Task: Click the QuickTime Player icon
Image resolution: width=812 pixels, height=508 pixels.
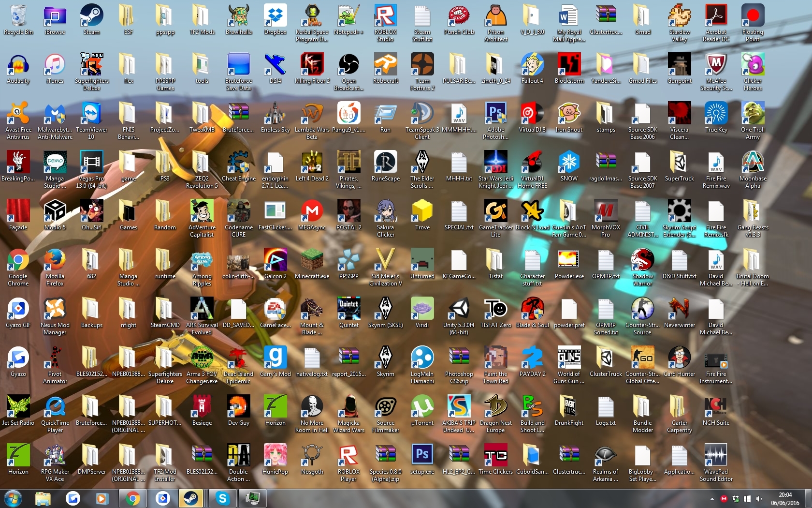Action: 55,414
